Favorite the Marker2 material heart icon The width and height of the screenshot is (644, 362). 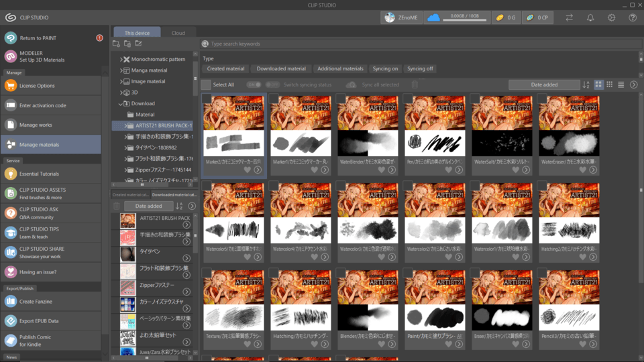tap(248, 170)
